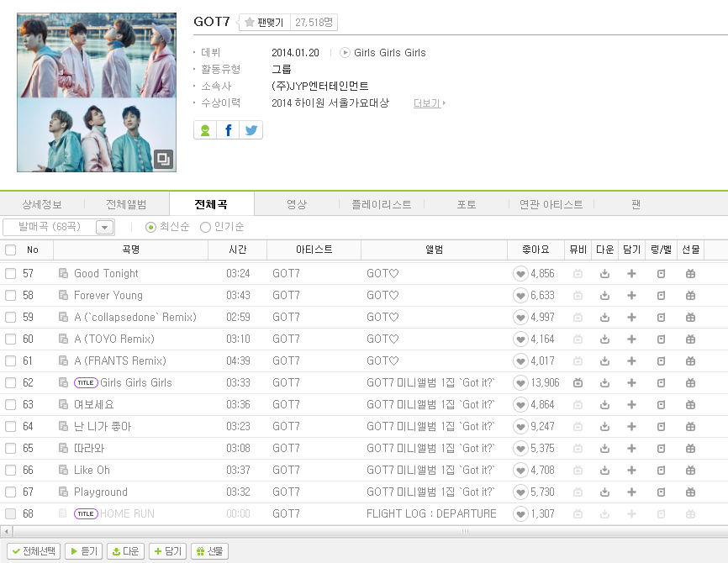The width and height of the screenshot is (728, 563).
Task: Tick the checkbox for song 65
Action: tap(10, 449)
